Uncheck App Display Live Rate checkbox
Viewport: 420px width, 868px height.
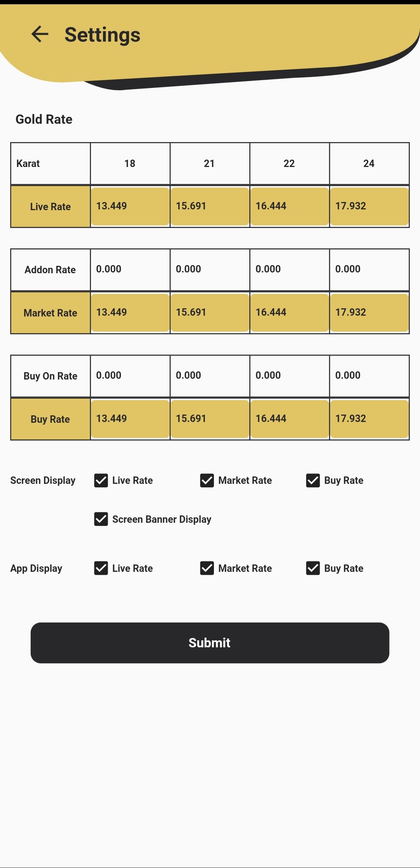tap(101, 568)
